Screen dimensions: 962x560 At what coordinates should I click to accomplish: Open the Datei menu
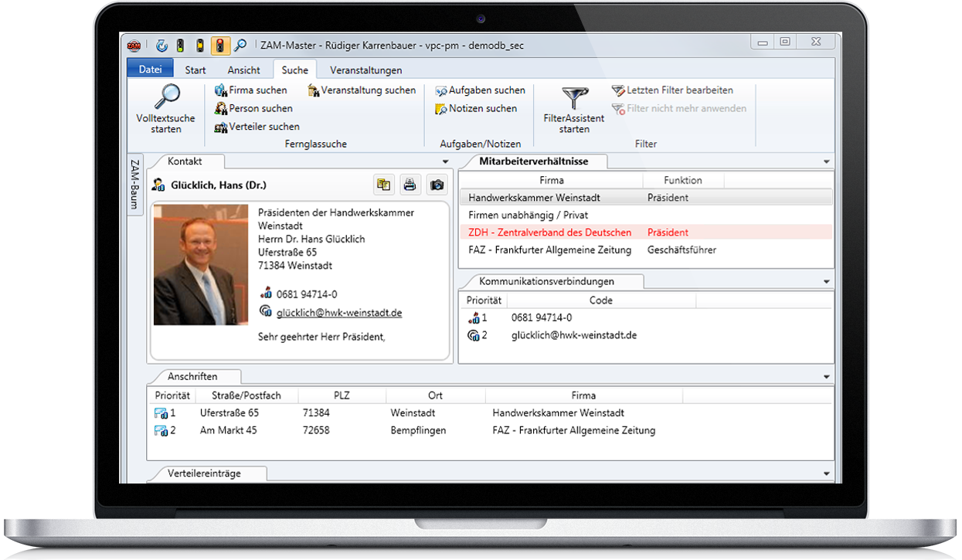pos(149,68)
